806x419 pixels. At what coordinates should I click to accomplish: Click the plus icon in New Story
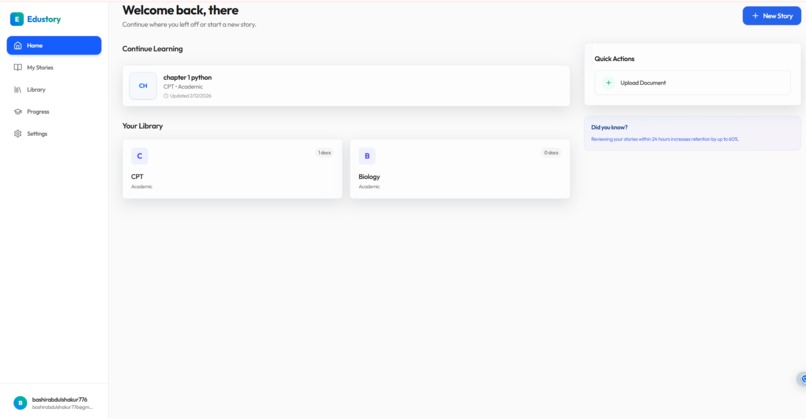[x=755, y=16]
